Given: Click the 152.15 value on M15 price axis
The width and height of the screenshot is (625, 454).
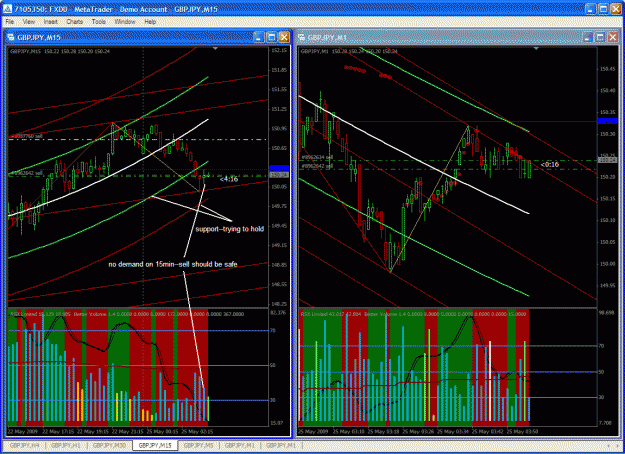Looking at the screenshot, I should [279, 50].
